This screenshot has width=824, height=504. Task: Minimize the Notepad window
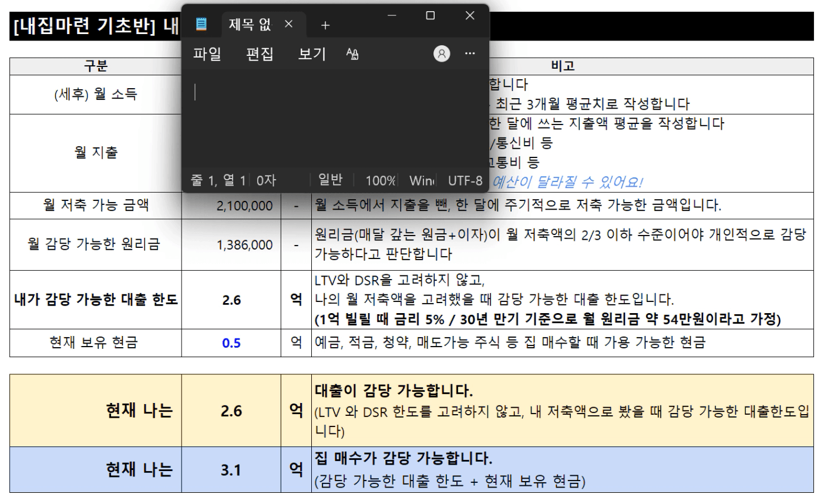[392, 15]
